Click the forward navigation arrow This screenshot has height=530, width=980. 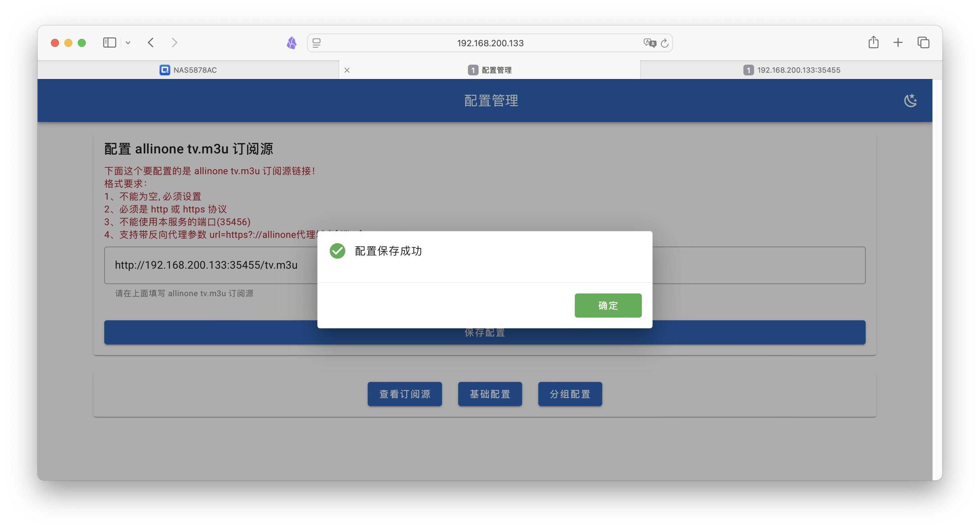pos(174,43)
